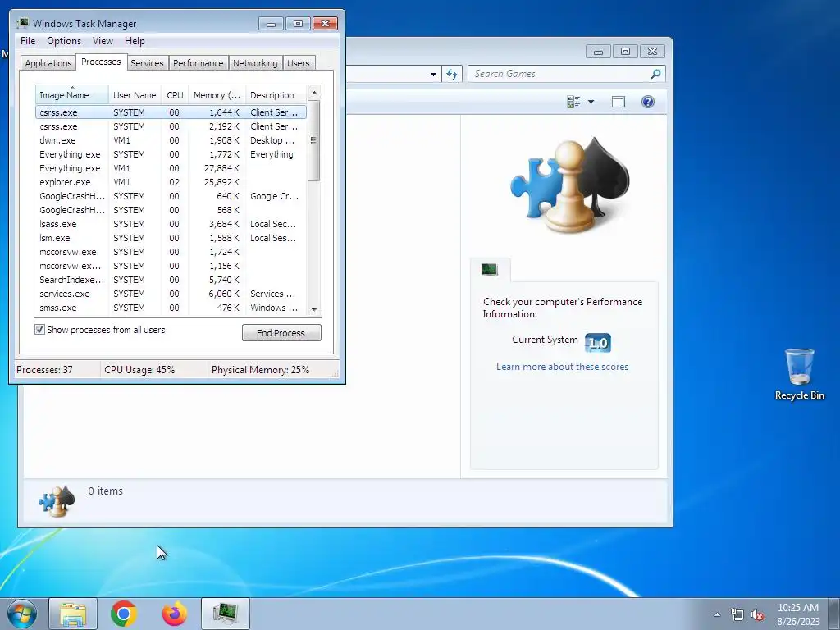The width and height of the screenshot is (840, 630).
Task: Open the address bar history dropdown
Action: pos(433,75)
